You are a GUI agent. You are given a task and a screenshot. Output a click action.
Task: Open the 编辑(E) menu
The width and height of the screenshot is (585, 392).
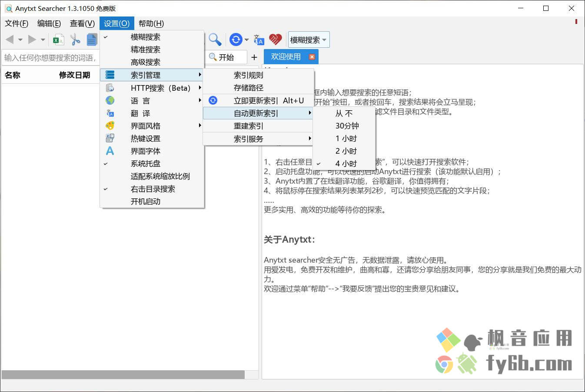[x=49, y=23]
